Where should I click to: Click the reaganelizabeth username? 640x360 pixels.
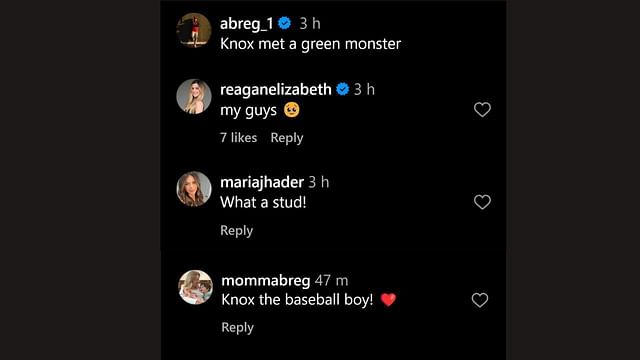[x=276, y=89]
